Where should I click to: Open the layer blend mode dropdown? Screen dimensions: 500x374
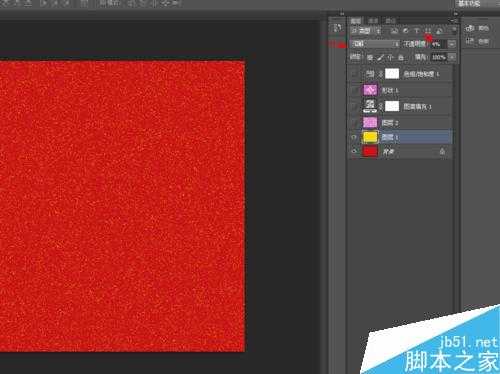(x=375, y=44)
